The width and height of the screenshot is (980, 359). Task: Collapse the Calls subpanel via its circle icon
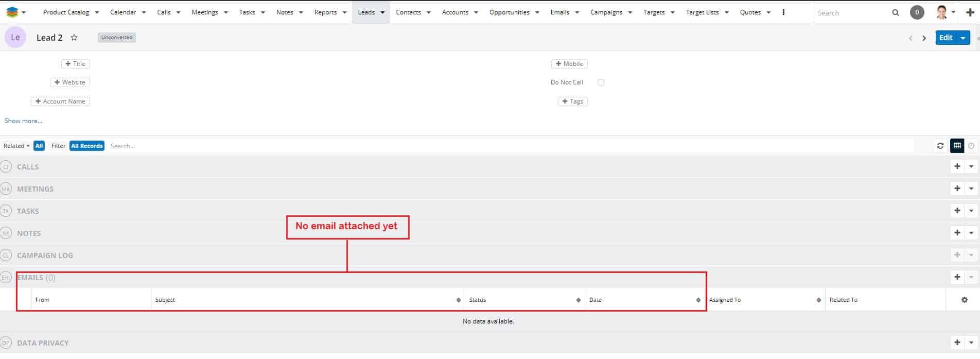pyautogui.click(x=6, y=167)
